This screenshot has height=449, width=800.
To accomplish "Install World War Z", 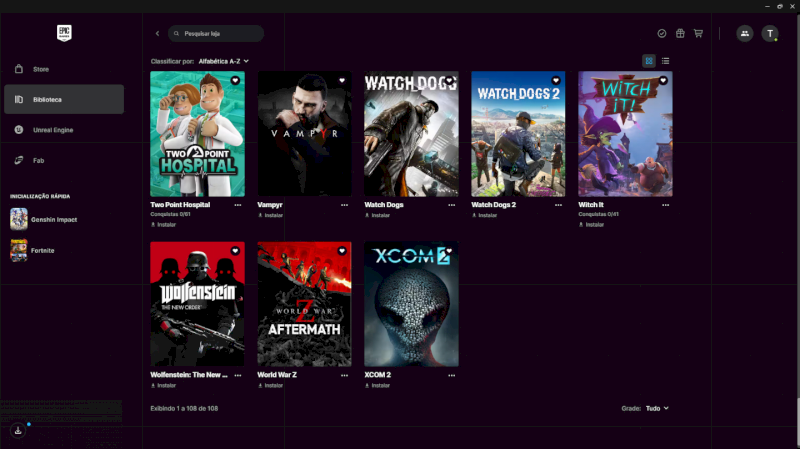I will pyautogui.click(x=270, y=386).
